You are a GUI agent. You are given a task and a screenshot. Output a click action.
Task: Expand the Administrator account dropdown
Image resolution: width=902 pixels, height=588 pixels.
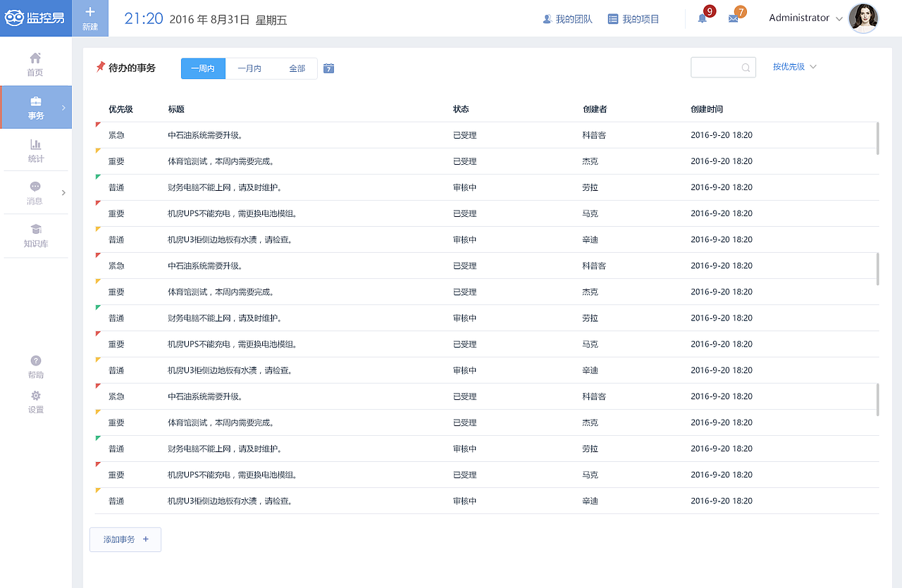tap(839, 19)
